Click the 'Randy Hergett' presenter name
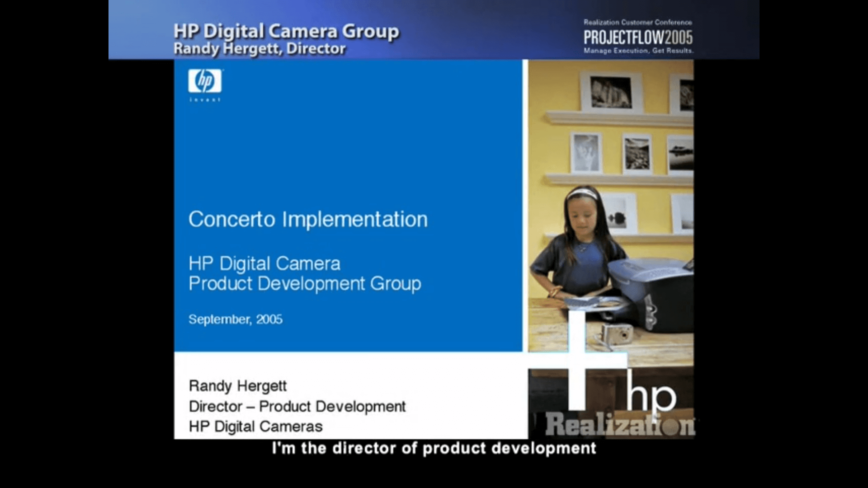Screen dimensions: 868x488 [x=238, y=386]
